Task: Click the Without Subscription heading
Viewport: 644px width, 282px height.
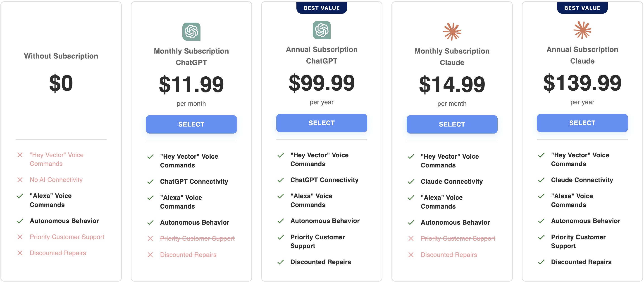Action: 61,56
